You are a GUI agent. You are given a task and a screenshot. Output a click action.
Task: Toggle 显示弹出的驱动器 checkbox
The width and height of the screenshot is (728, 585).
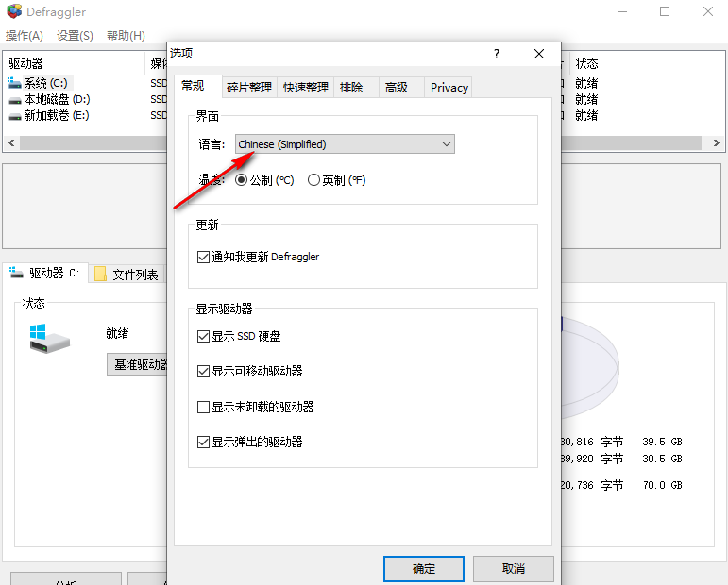pos(203,442)
